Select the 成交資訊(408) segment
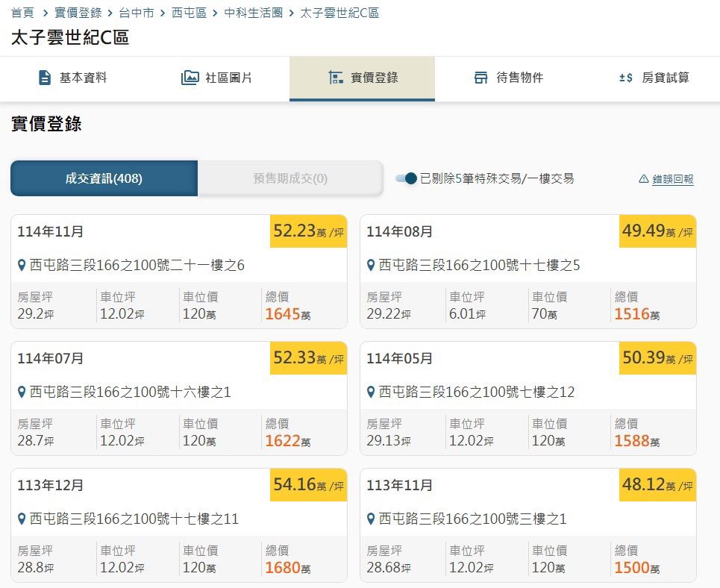The width and height of the screenshot is (720, 588). [104, 178]
